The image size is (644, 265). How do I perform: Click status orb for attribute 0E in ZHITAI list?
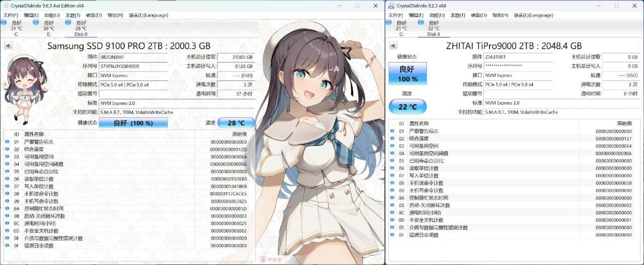391,227
